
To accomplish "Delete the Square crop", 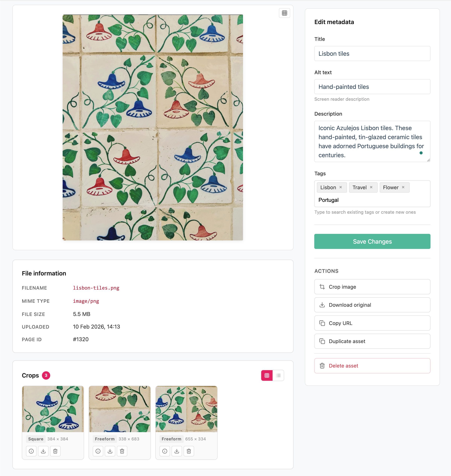I will [55, 451].
